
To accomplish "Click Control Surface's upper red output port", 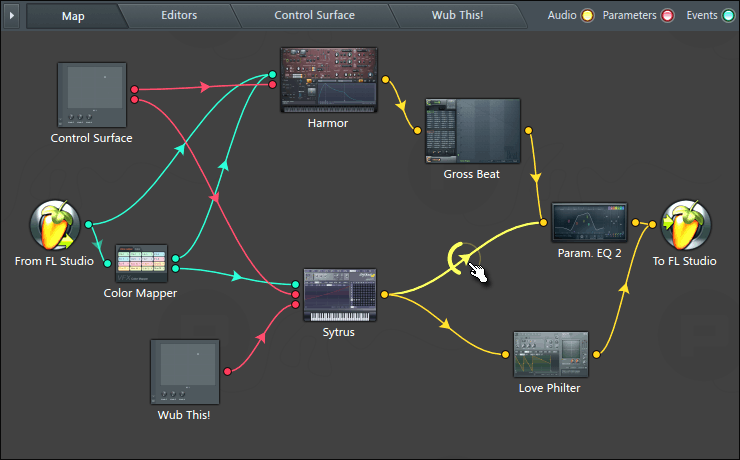I will [135, 90].
